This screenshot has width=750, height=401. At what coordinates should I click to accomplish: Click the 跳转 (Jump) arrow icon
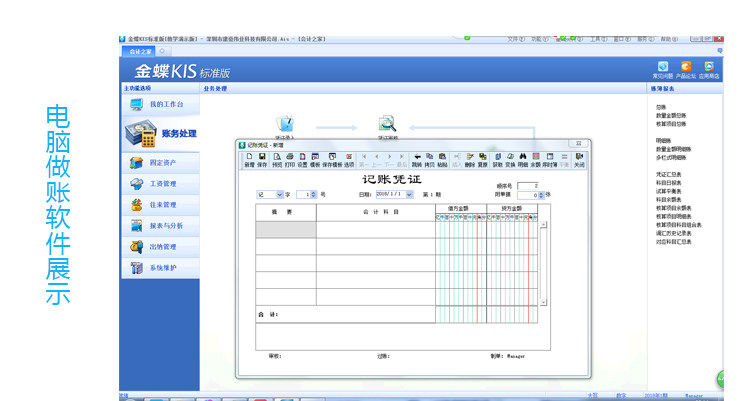pyautogui.click(x=417, y=160)
